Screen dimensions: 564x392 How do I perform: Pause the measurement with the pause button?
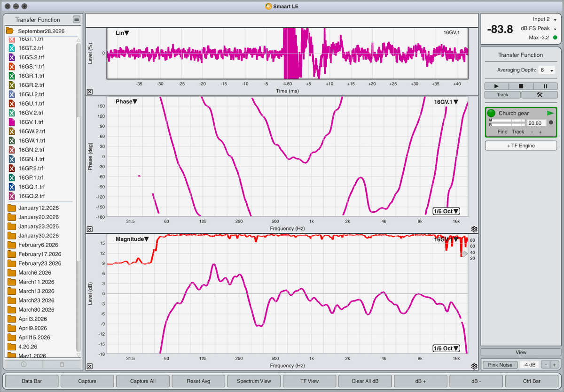click(545, 86)
